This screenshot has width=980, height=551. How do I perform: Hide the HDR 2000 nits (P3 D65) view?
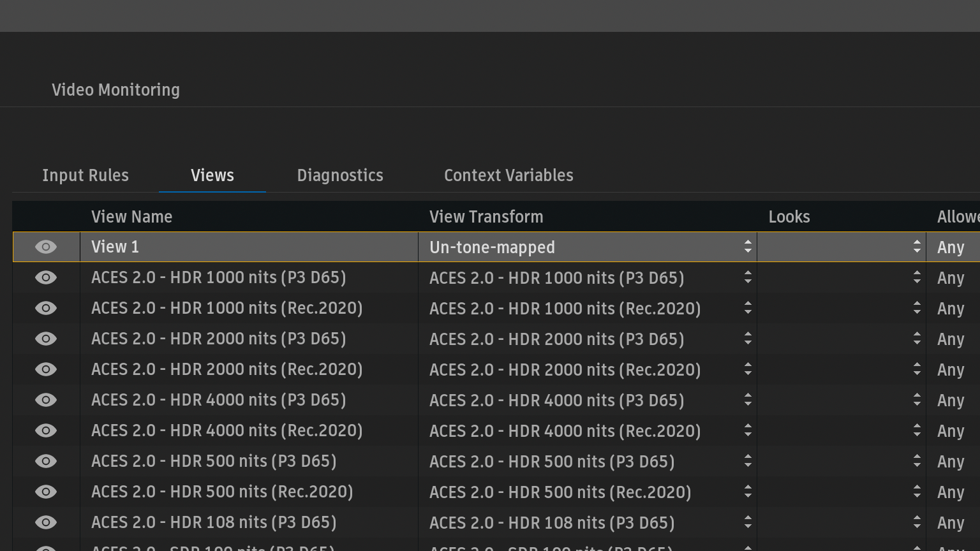(46, 339)
